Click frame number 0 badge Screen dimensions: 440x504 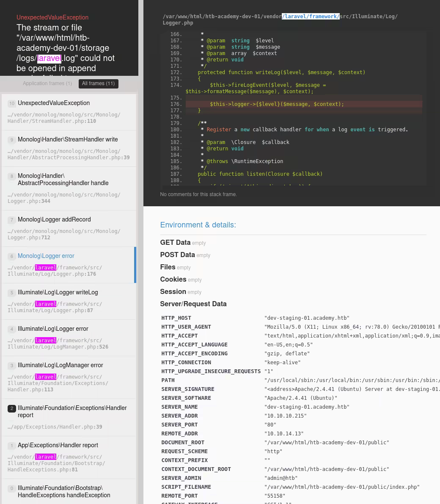12,489
